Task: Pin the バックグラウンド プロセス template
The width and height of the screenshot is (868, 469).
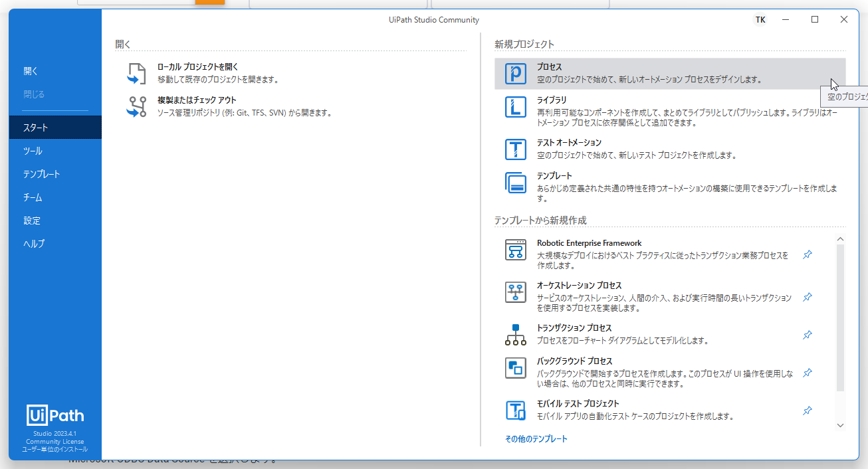Action: [x=808, y=373]
